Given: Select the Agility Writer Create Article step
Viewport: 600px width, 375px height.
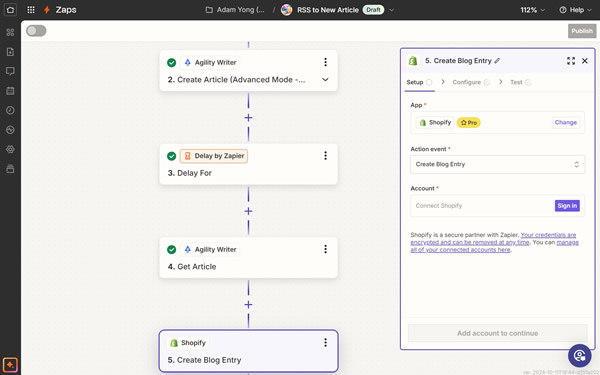Looking at the screenshot, I should (248, 71).
